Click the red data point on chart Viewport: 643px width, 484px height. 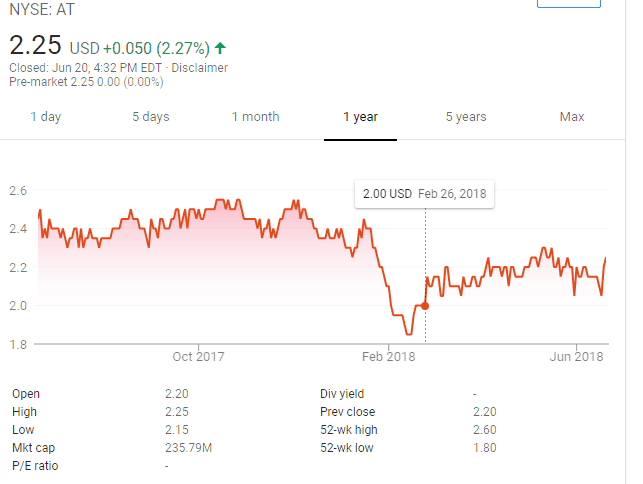point(425,306)
